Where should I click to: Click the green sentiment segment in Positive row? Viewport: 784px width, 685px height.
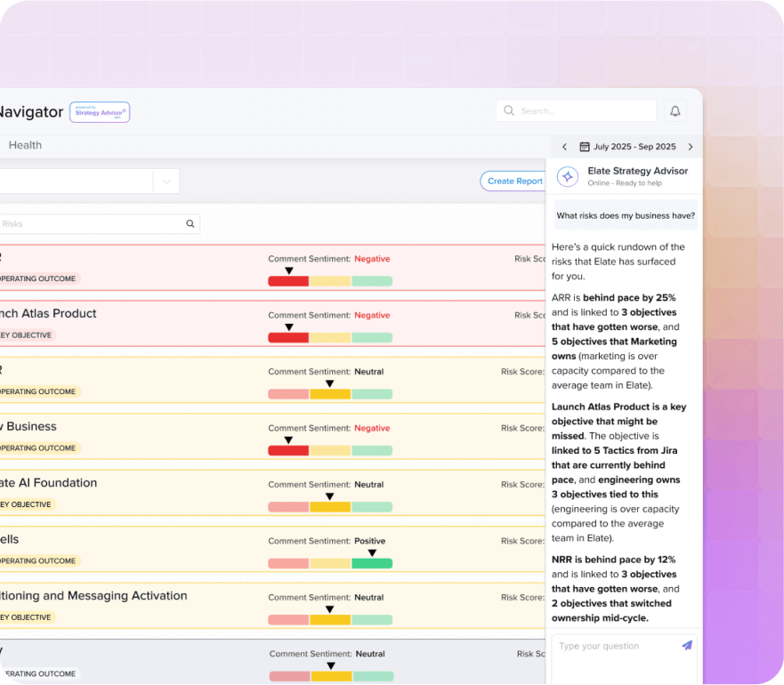tap(372, 563)
